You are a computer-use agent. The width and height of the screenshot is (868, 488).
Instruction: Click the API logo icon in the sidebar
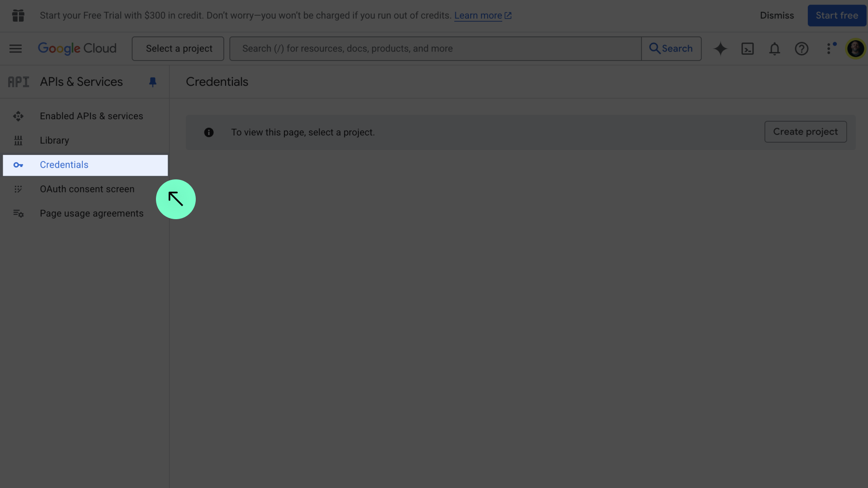pyautogui.click(x=19, y=82)
